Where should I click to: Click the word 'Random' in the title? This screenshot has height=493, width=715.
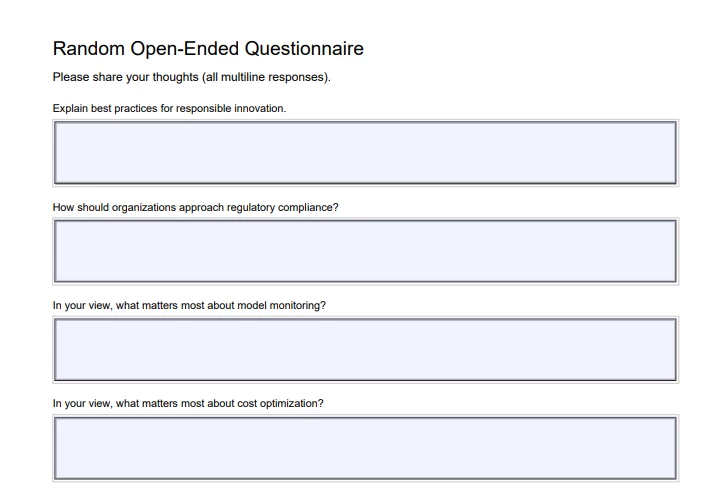coord(89,49)
